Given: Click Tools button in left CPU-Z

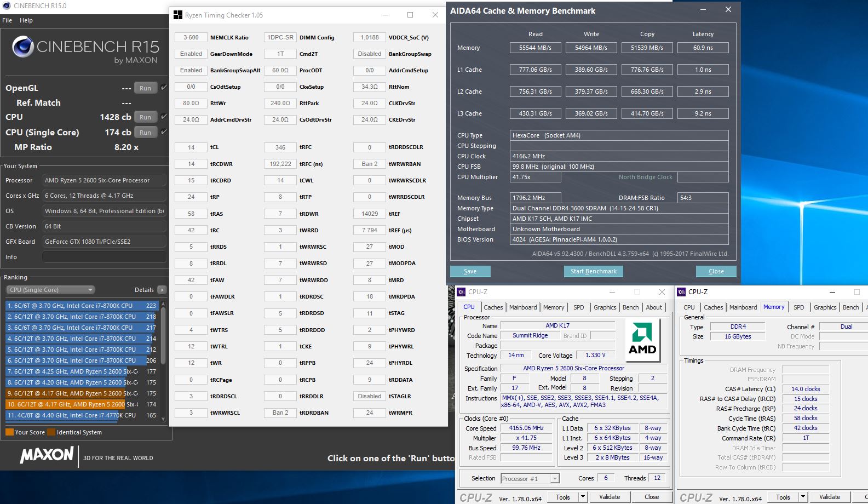Looking at the screenshot, I should point(563,497).
